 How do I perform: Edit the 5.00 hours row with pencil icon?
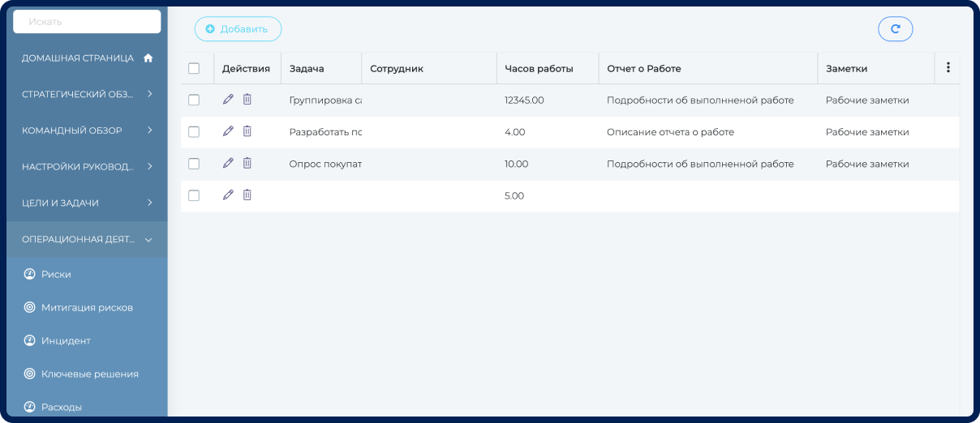tap(228, 195)
